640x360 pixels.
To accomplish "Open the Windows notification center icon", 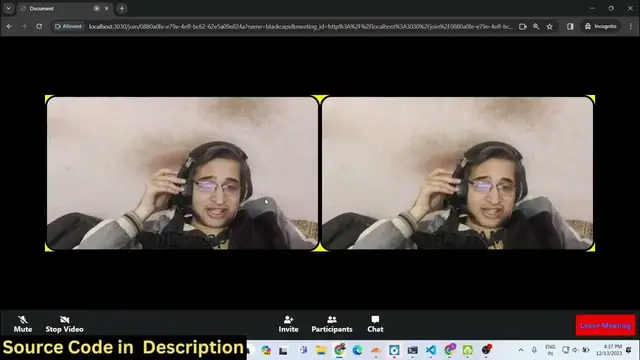I will [629, 350].
